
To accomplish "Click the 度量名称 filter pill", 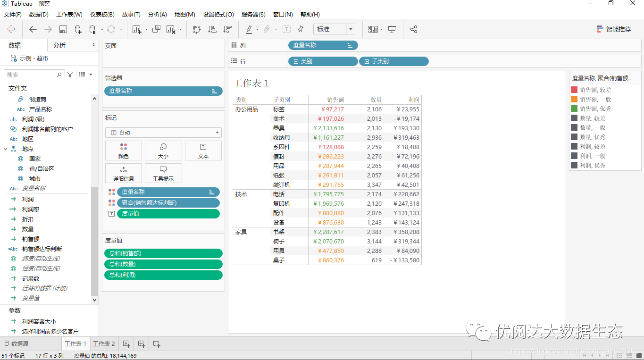I will coord(163,91).
